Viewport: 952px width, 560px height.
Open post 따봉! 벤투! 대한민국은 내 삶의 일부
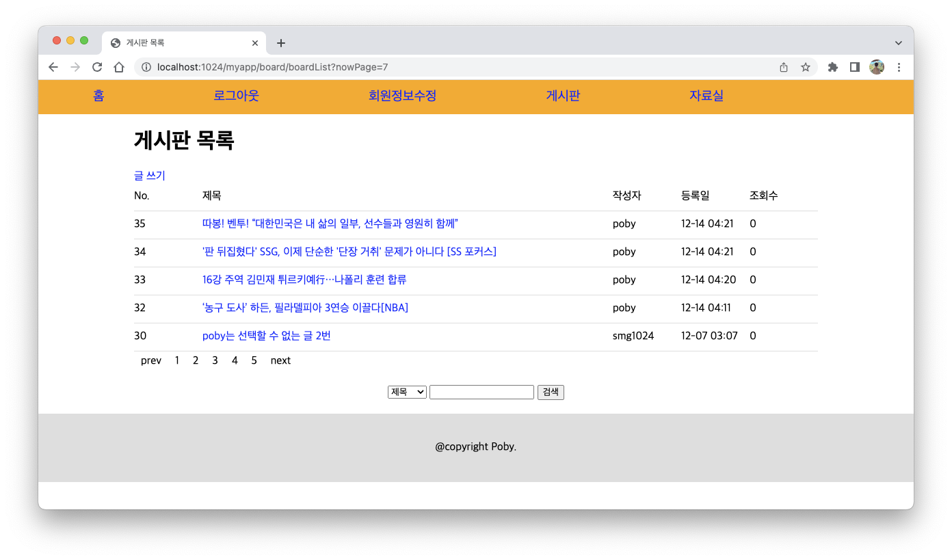[330, 224]
